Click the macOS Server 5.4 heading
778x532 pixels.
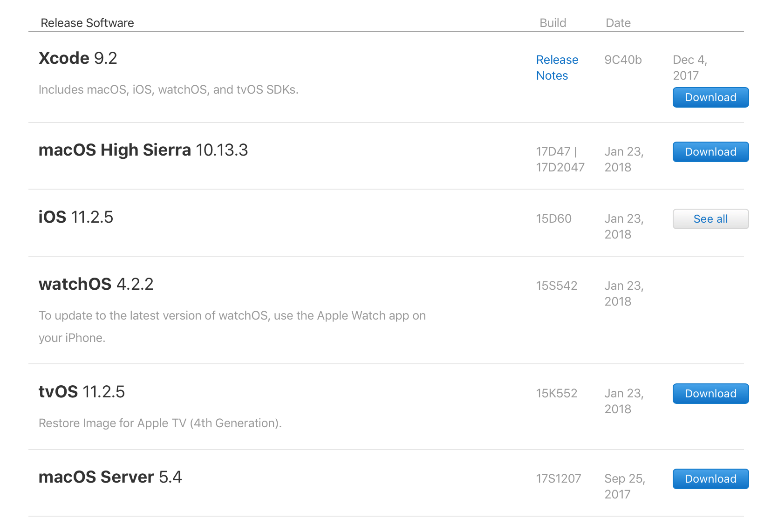(x=110, y=477)
